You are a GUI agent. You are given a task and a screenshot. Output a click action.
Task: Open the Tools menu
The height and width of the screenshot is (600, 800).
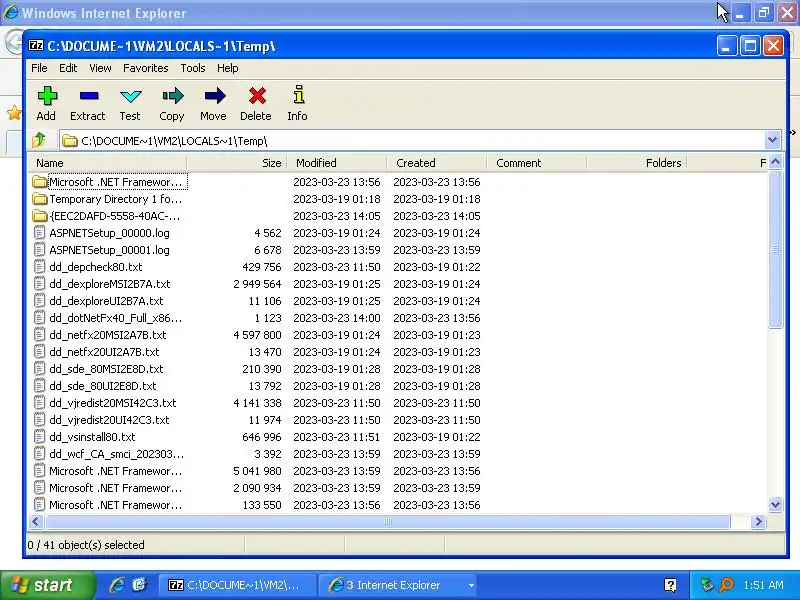193,68
